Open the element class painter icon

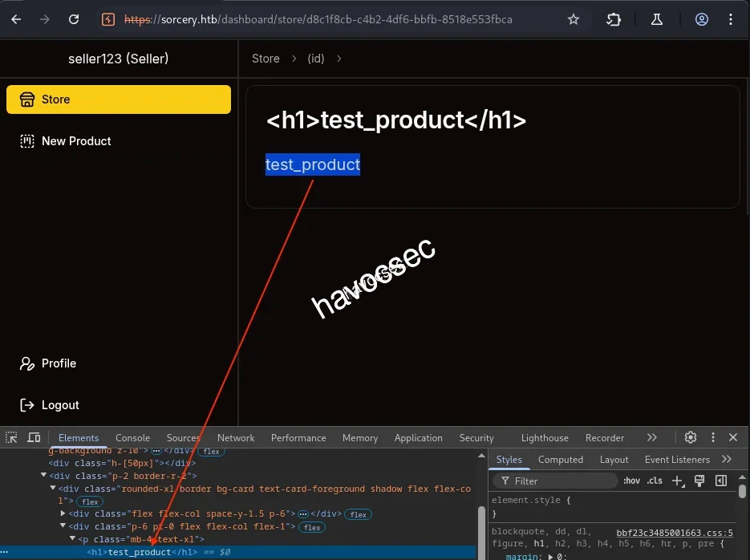click(699, 480)
